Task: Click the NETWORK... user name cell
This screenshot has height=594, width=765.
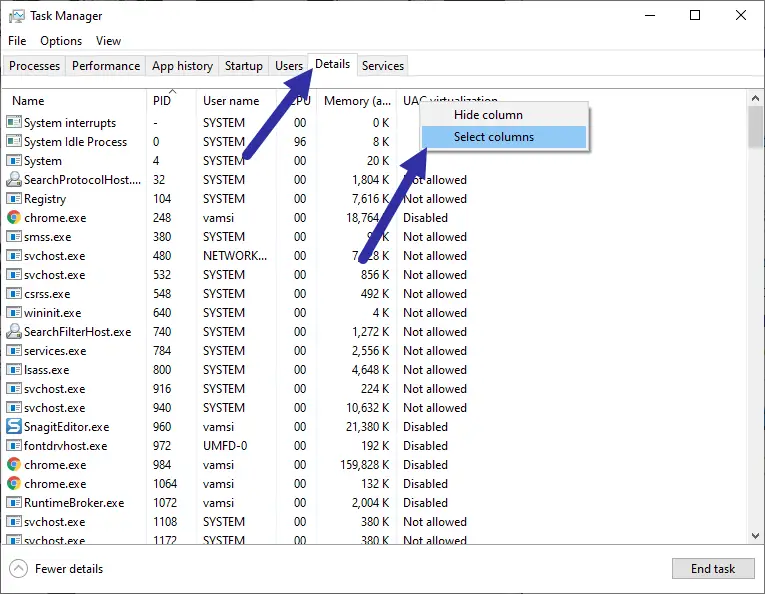Action: (235, 256)
